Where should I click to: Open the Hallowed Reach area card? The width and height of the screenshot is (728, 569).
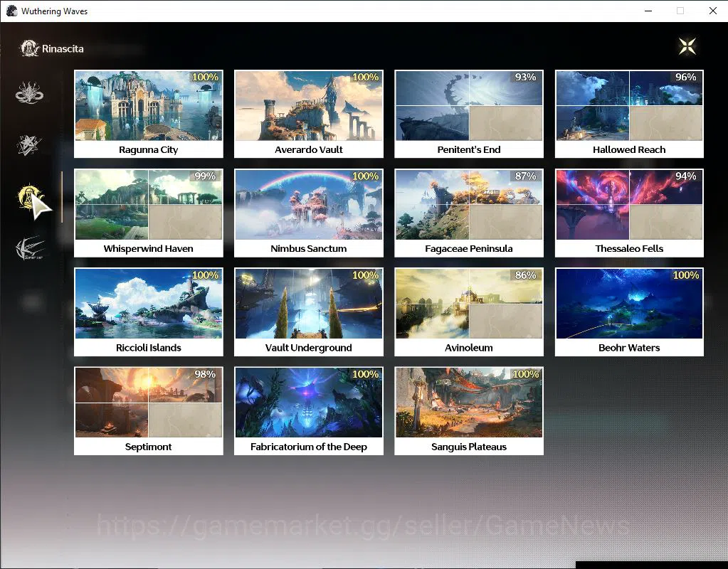click(x=629, y=115)
